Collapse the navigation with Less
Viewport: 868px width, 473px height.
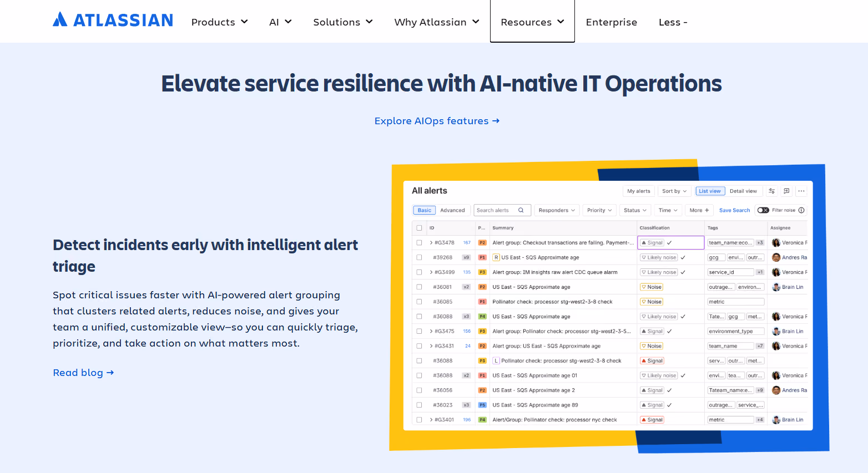[673, 22]
